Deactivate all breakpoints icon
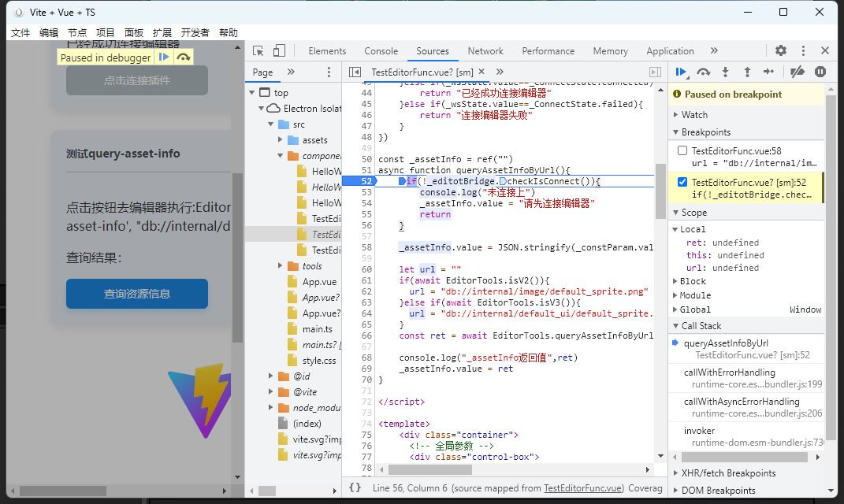844x504 pixels. [798, 72]
